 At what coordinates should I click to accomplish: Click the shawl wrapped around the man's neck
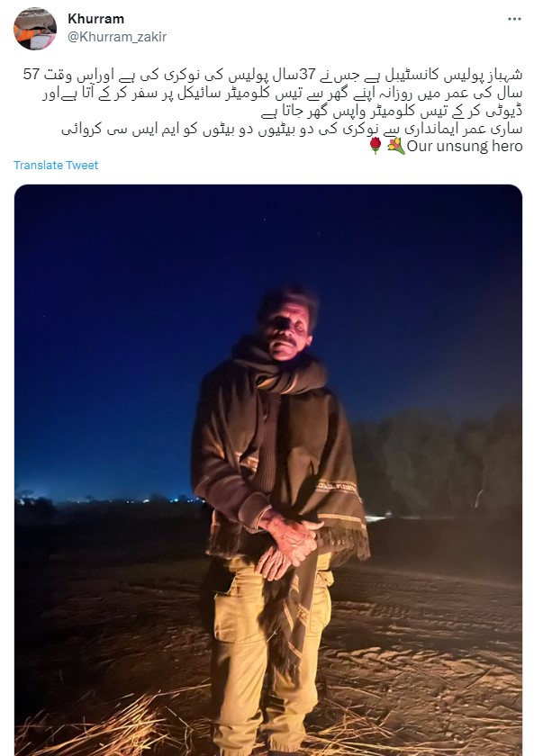pyautogui.click(x=280, y=371)
